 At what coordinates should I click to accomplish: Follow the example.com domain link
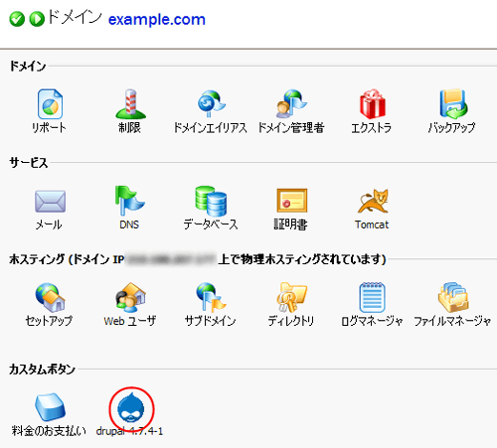click(157, 20)
